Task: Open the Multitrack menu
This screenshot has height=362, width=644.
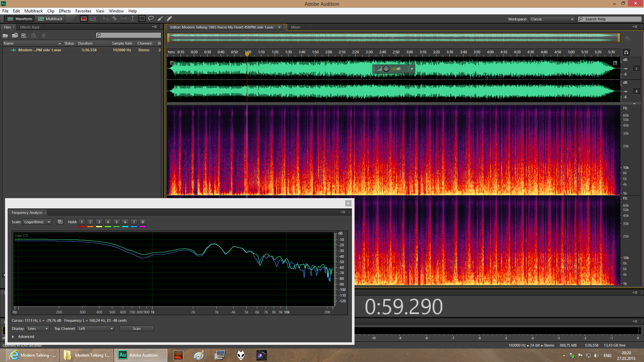Action: (x=34, y=11)
